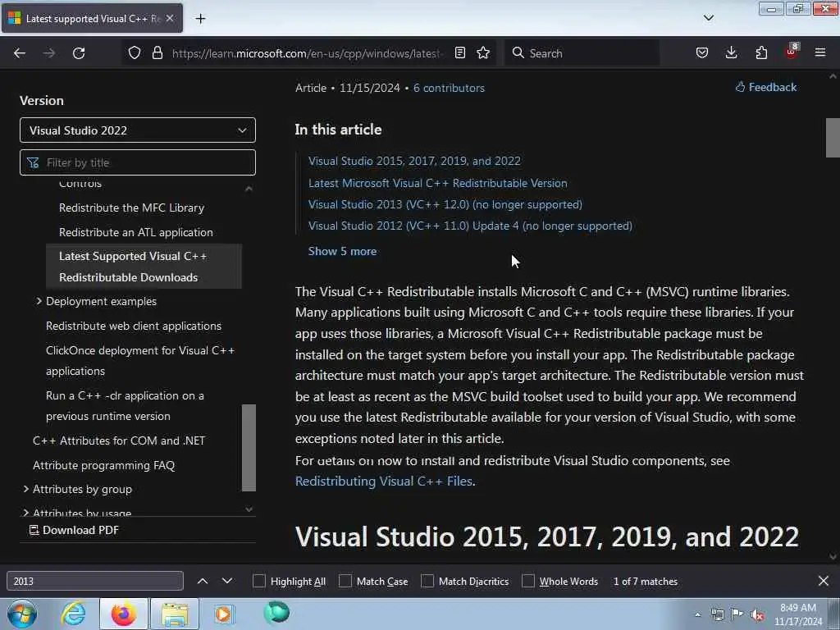Close the find bar

click(824, 581)
